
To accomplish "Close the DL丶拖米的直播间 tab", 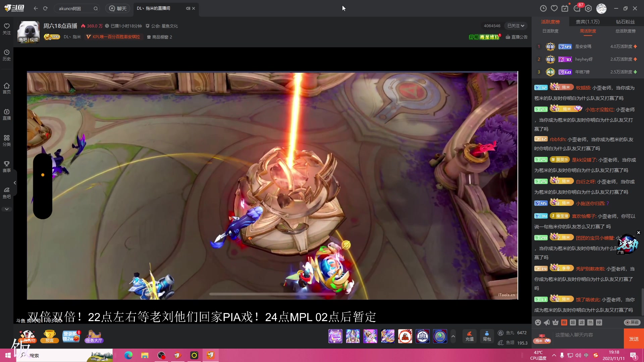I will pyautogui.click(x=194, y=8).
